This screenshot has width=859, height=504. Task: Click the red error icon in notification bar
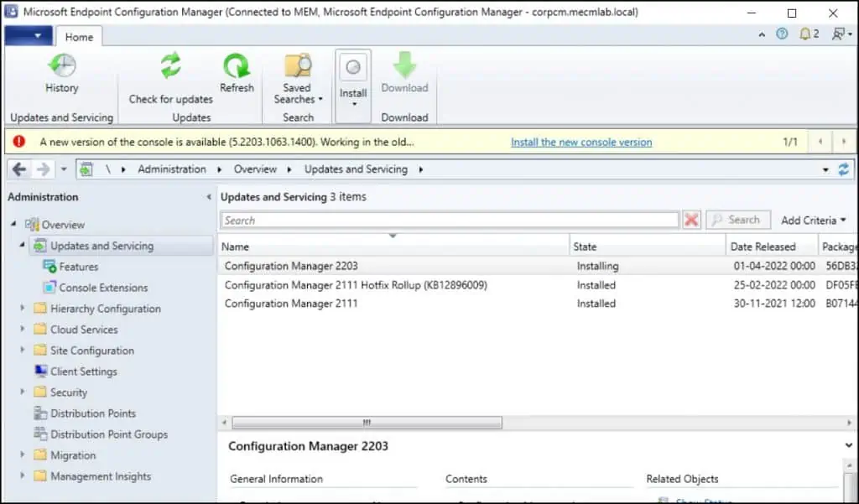[19, 142]
